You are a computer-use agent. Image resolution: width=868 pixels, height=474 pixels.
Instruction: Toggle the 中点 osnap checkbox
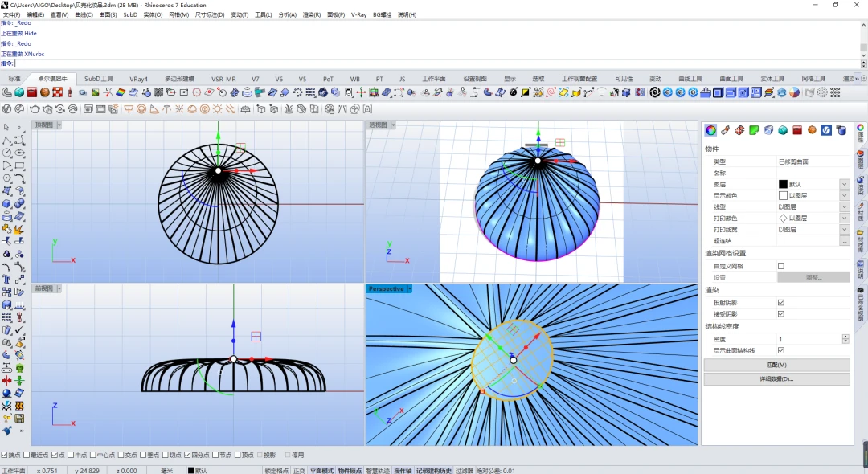[71, 456]
